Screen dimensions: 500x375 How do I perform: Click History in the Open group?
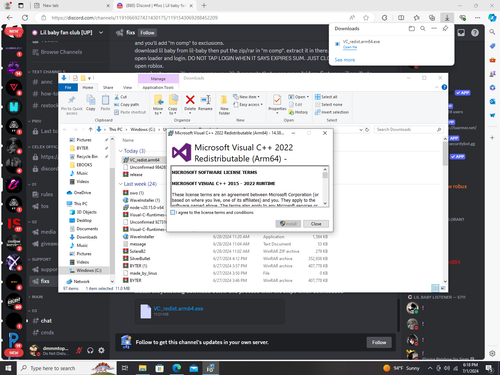298,112
